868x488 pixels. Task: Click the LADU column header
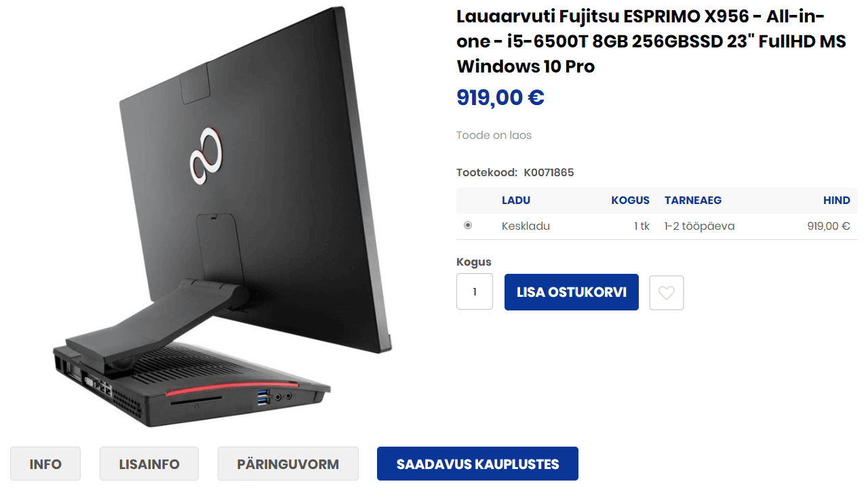(516, 201)
